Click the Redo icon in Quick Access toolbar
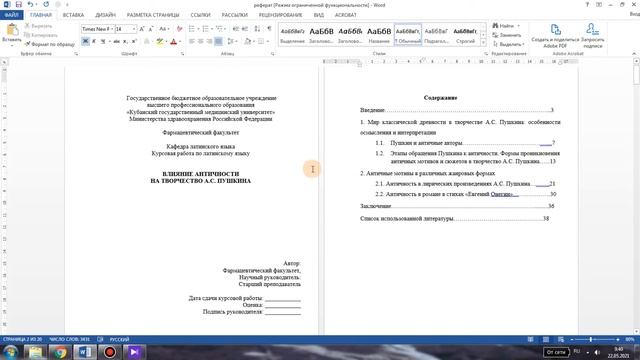This screenshot has height=360, width=640. tap(46, 4)
